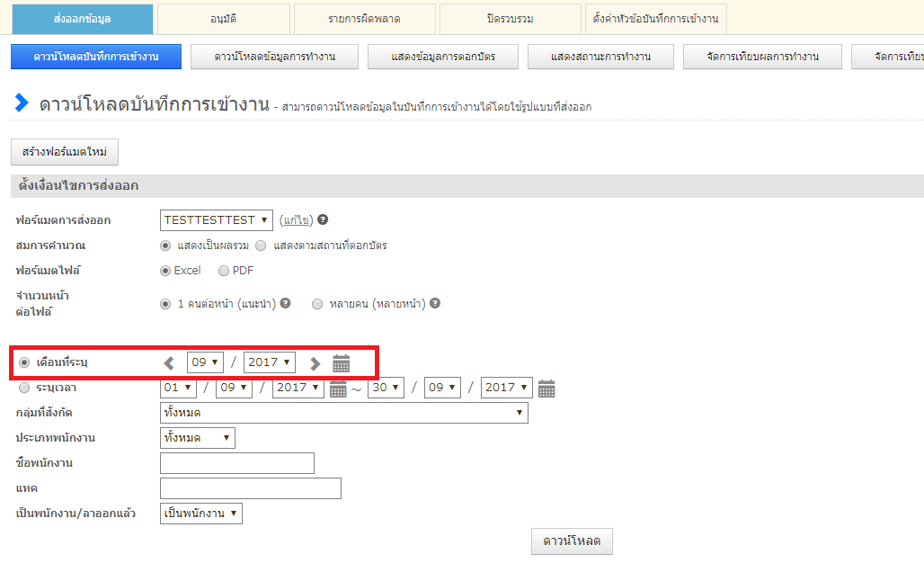Click the ชื่อพนักงาน text field
Screen dimensions: 924x563
pyautogui.click(x=237, y=463)
